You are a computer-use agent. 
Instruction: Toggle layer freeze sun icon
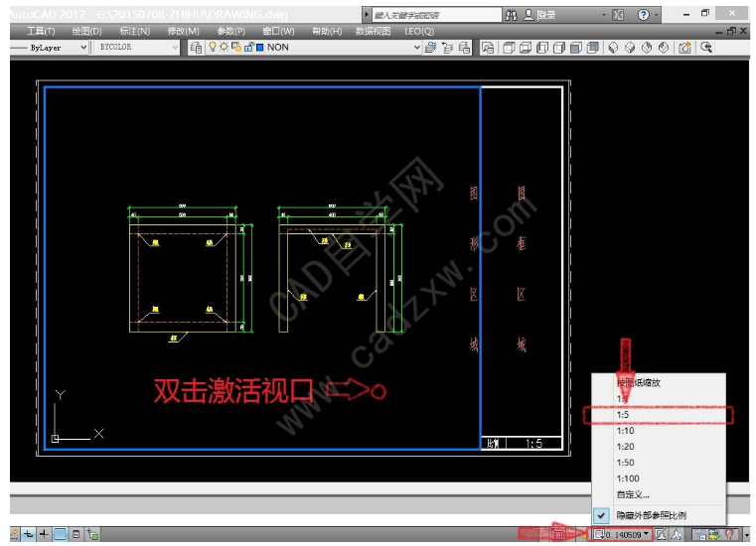pos(224,47)
